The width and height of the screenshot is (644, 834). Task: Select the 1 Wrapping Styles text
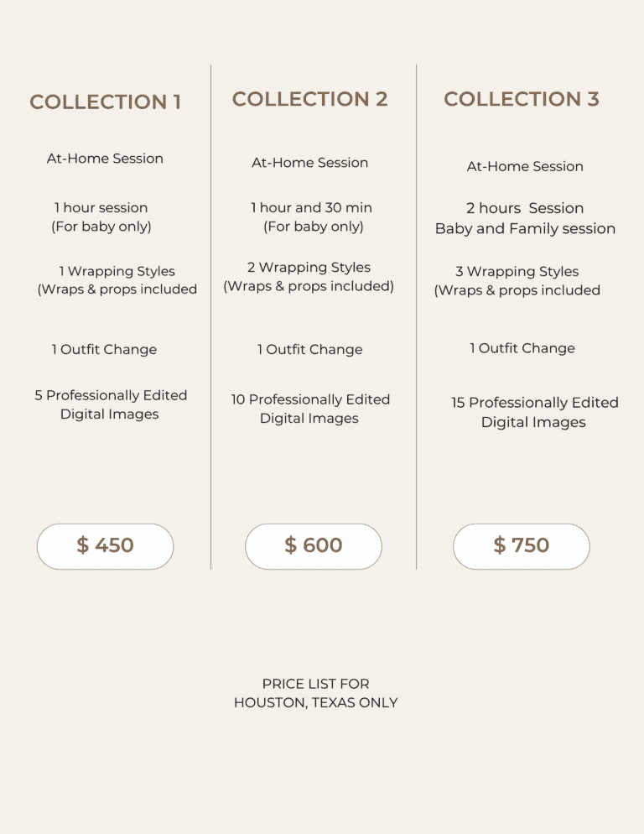(x=117, y=272)
